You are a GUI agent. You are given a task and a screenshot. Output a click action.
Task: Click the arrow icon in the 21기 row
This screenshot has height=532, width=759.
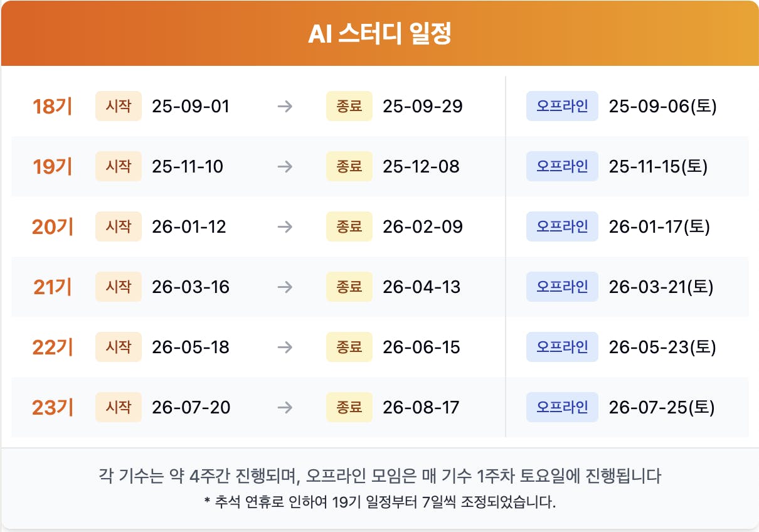[x=285, y=287]
